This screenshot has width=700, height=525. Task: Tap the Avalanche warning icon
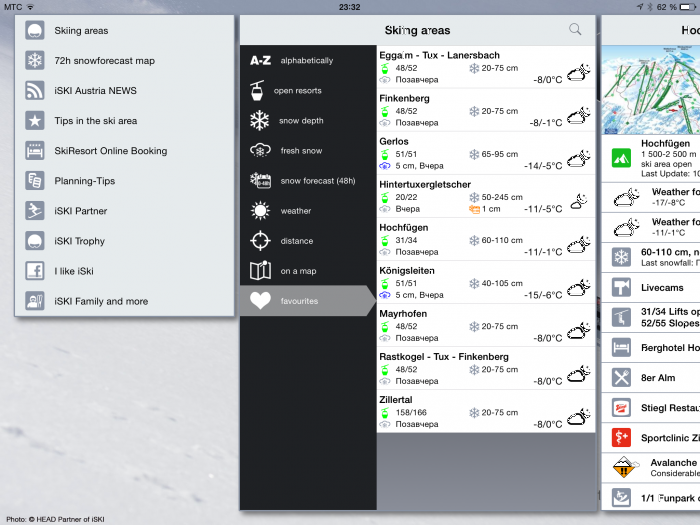[x=624, y=467]
